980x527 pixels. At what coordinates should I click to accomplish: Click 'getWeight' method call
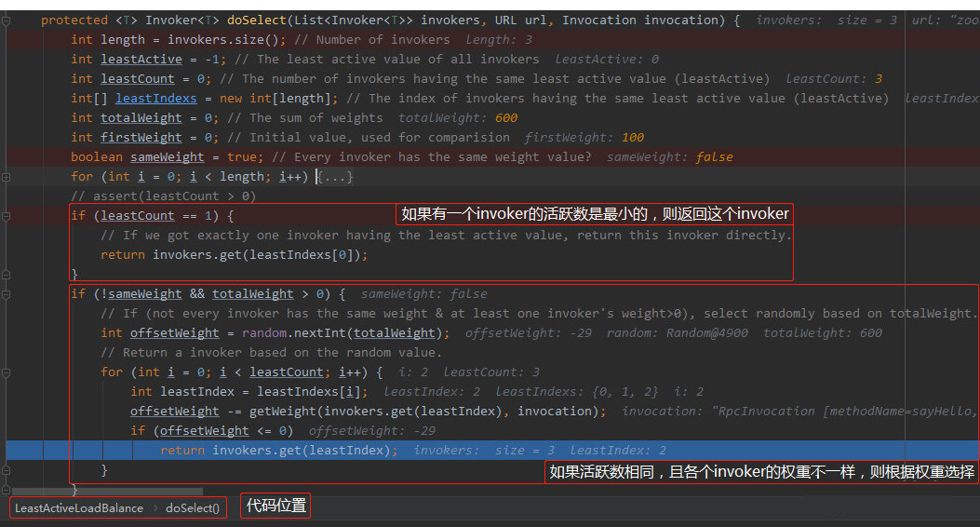[283, 412]
